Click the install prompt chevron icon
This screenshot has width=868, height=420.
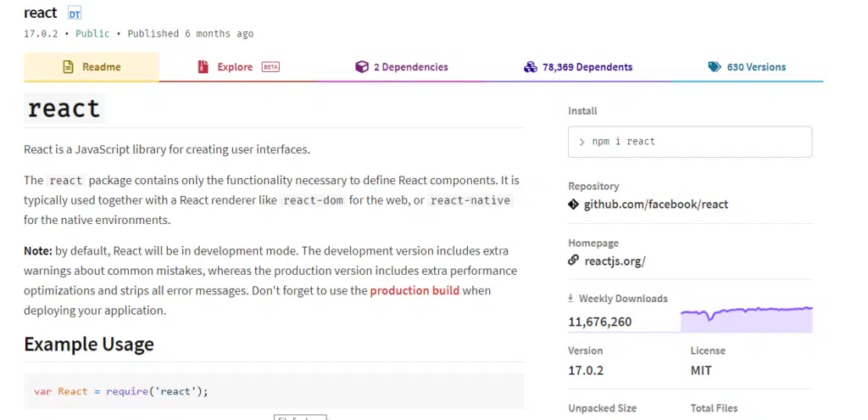[x=581, y=142]
